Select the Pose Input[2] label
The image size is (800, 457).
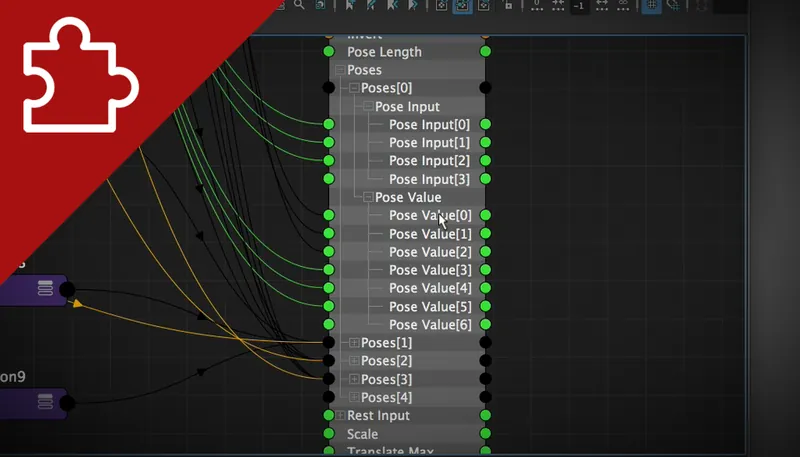(x=430, y=161)
